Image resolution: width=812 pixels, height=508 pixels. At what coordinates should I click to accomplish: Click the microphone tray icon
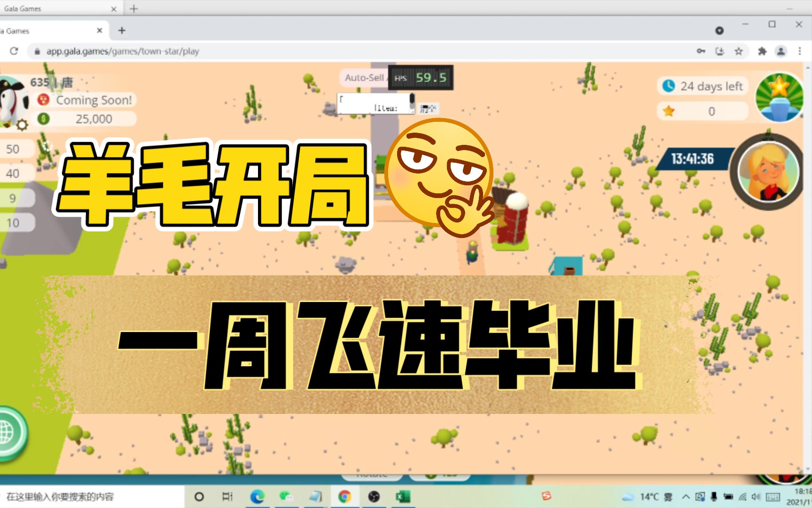714,497
